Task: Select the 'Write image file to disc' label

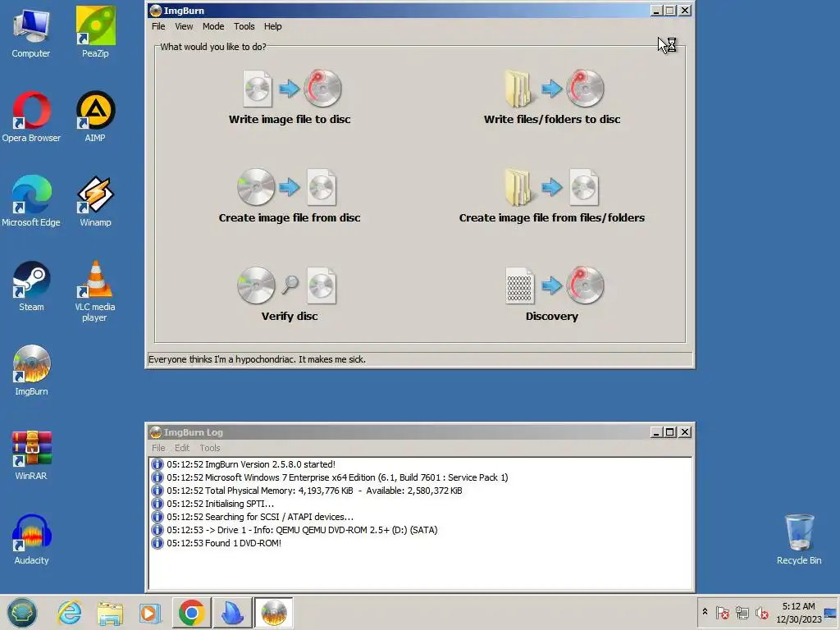Action: tap(290, 120)
